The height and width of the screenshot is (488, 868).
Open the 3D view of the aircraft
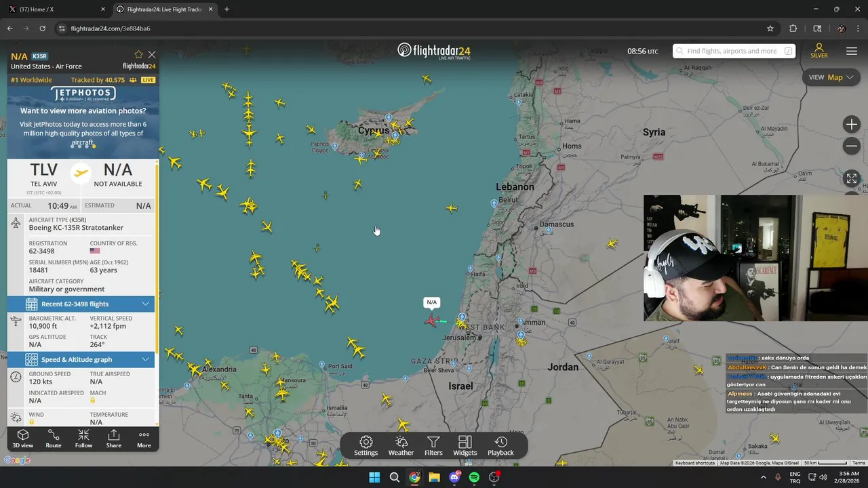coord(22,439)
